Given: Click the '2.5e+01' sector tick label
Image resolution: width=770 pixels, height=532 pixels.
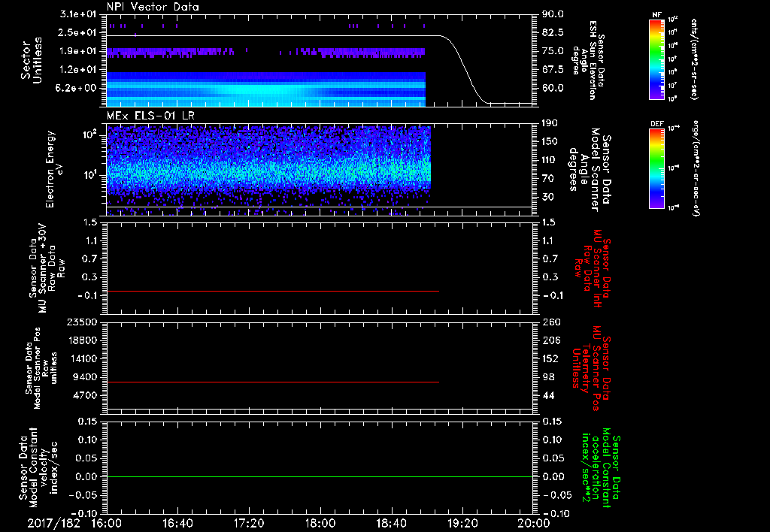Looking at the screenshot, I should 78,32.
